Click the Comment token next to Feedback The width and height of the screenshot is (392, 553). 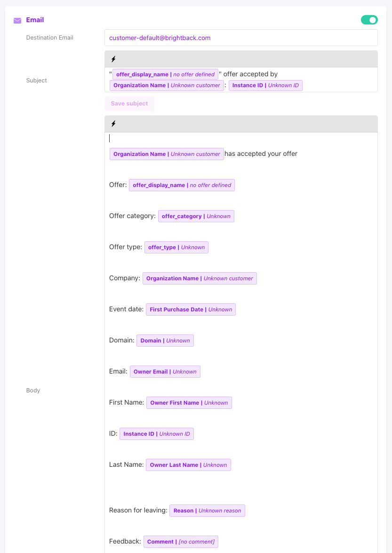click(181, 542)
